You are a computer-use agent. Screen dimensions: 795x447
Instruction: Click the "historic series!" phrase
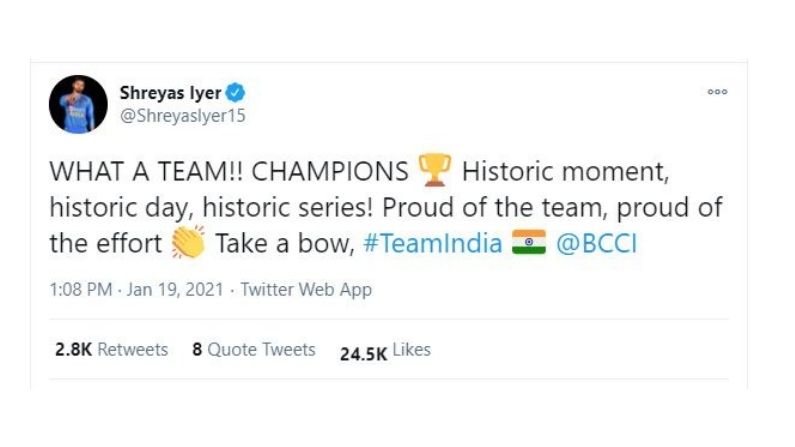click(x=288, y=207)
